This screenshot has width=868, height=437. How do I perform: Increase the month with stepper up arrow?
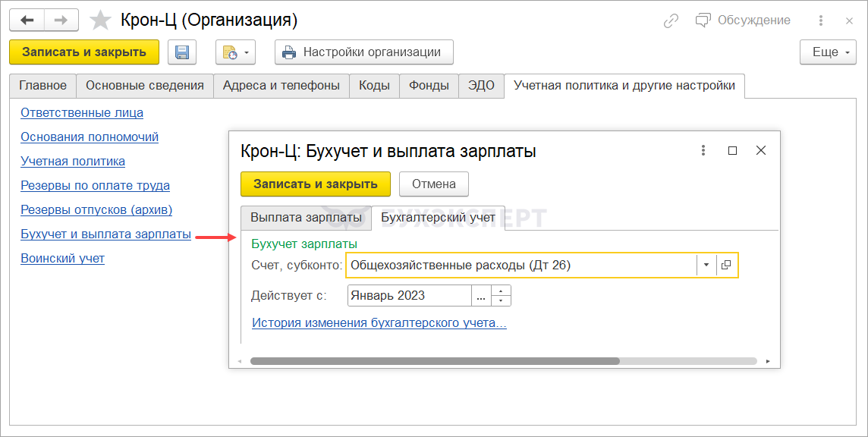[x=502, y=291]
